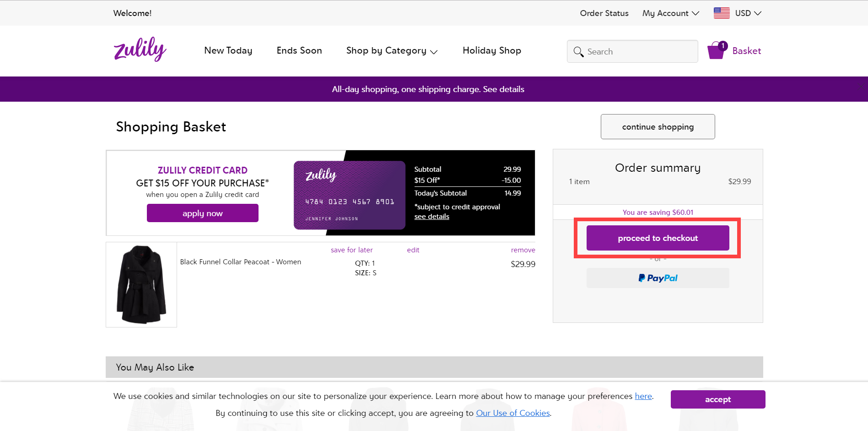The height and width of the screenshot is (431, 868).
Task: Remove the peacoat from basket
Action: coord(523,250)
